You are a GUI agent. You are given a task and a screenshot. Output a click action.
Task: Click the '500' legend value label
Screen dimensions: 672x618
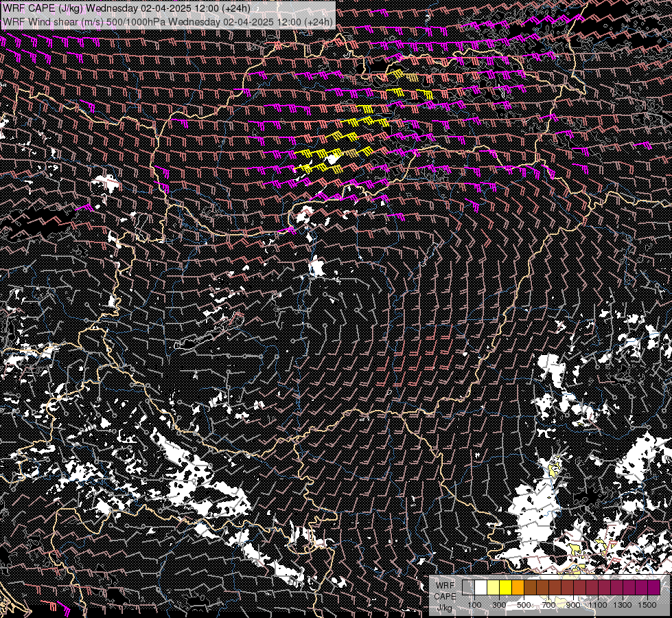coord(524,605)
